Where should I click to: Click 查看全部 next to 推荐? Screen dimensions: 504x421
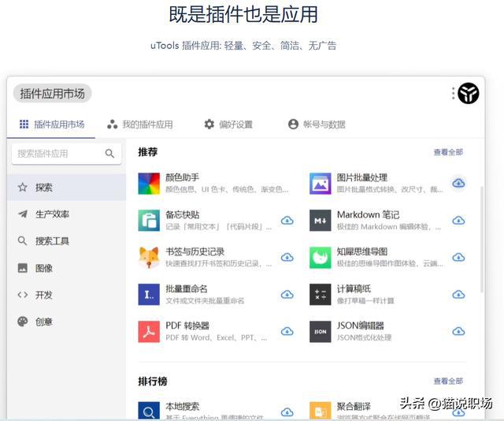(x=448, y=152)
